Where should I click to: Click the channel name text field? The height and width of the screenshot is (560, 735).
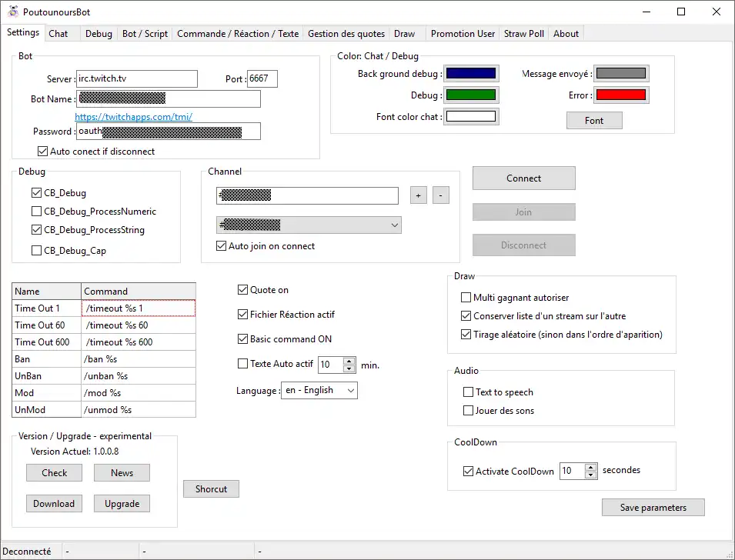(308, 195)
